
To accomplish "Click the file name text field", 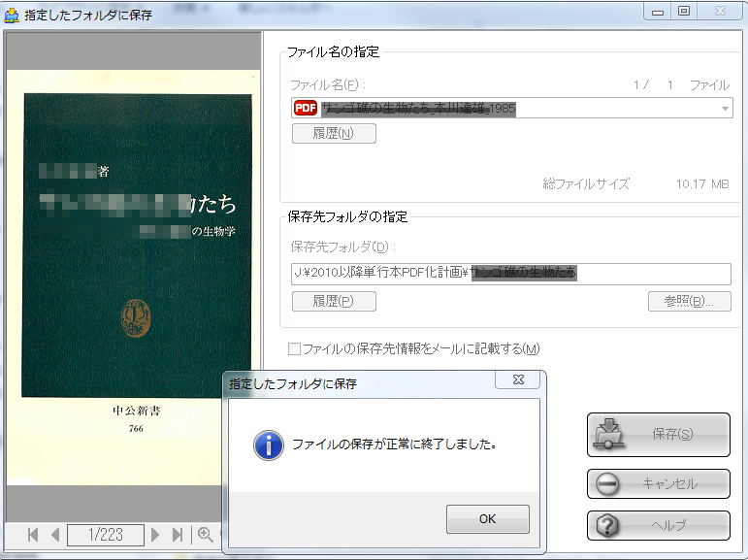I will (512, 108).
